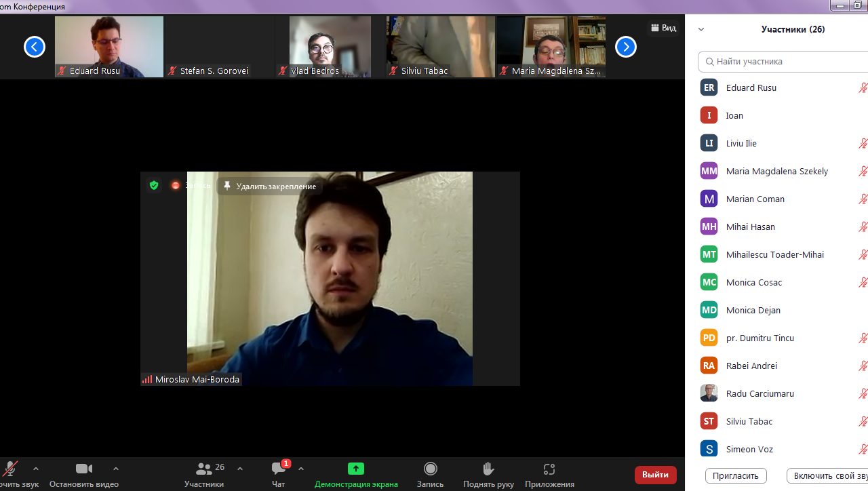868x491 pixels.
Task: Start screen sharing with Демонстрация экрана
Action: pyautogui.click(x=356, y=469)
